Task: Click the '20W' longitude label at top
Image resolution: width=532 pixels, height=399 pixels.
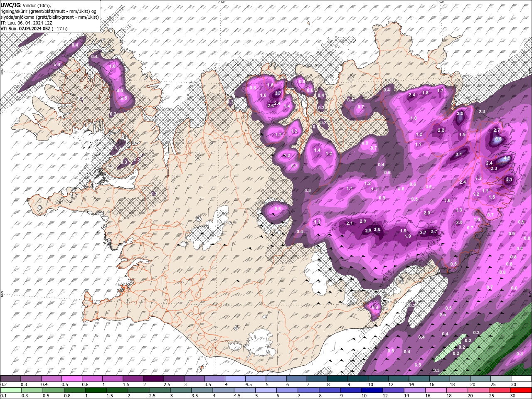Action: point(221,2)
